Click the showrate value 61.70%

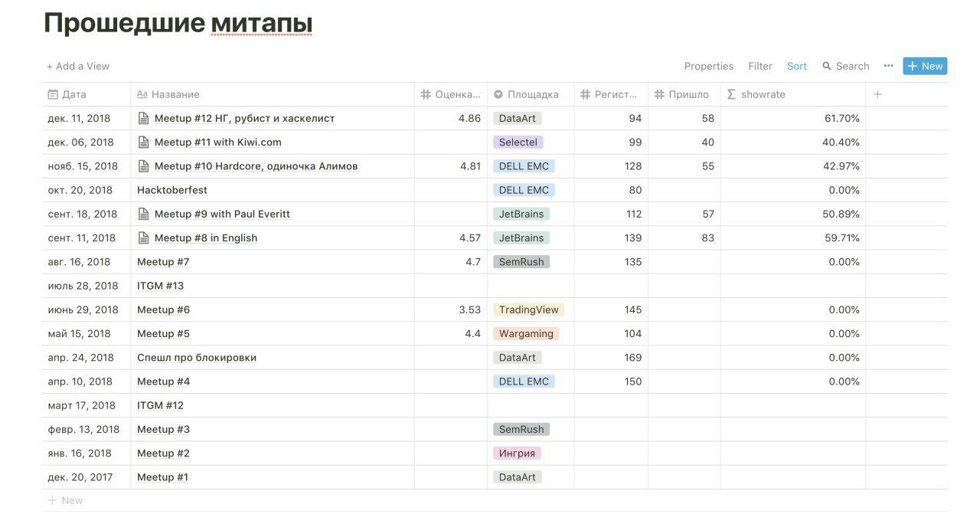coord(841,118)
